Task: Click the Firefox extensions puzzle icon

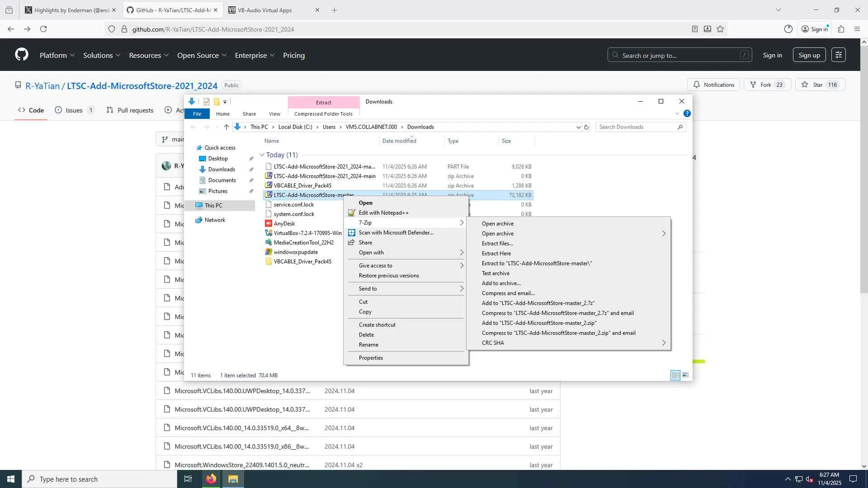Action: (x=841, y=29)
